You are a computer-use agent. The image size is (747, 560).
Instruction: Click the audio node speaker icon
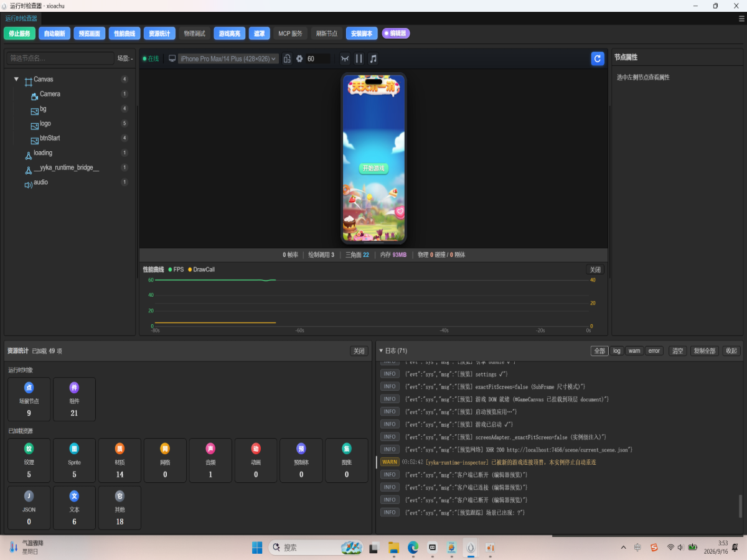(28, 185)
